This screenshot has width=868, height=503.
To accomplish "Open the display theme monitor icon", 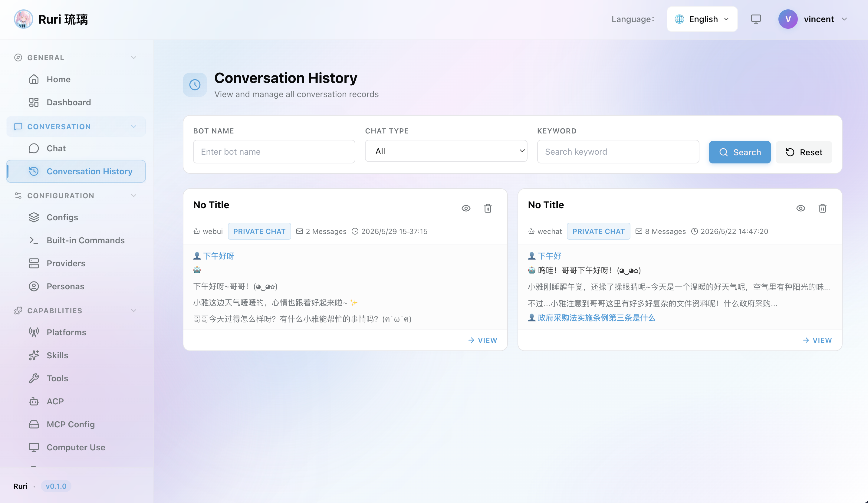I will coord(756,19).
